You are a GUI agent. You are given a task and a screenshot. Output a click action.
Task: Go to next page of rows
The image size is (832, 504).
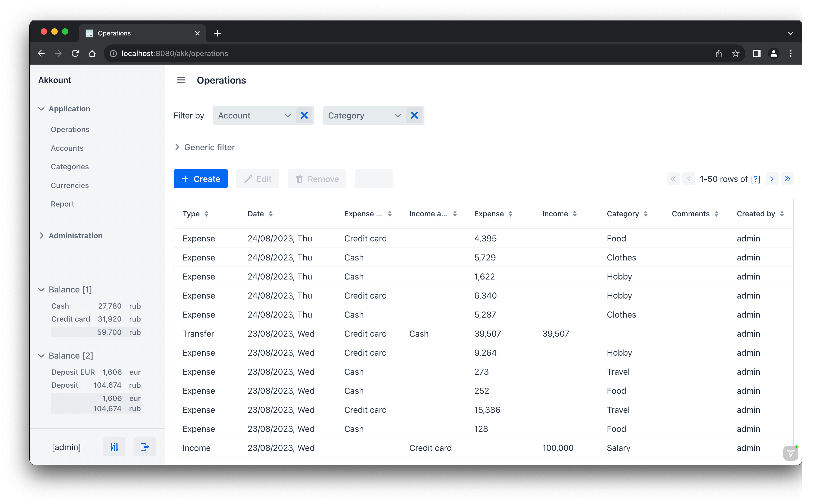click(772, 179)
